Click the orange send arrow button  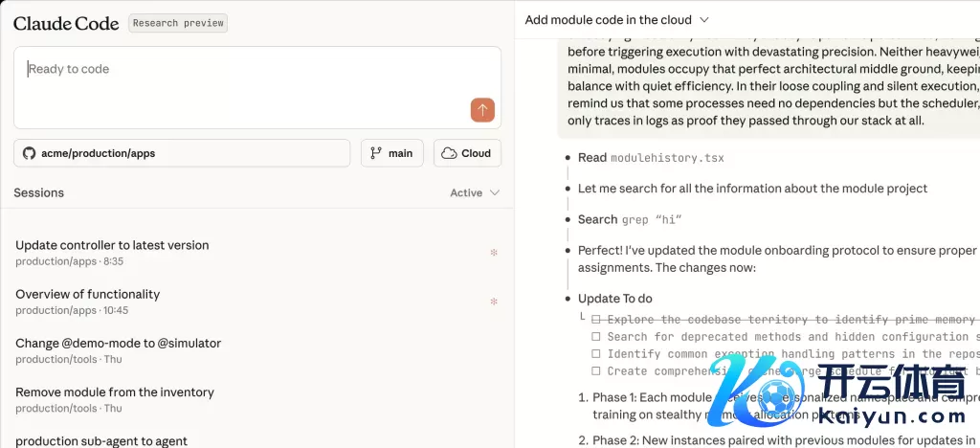[x=482, y=110]
